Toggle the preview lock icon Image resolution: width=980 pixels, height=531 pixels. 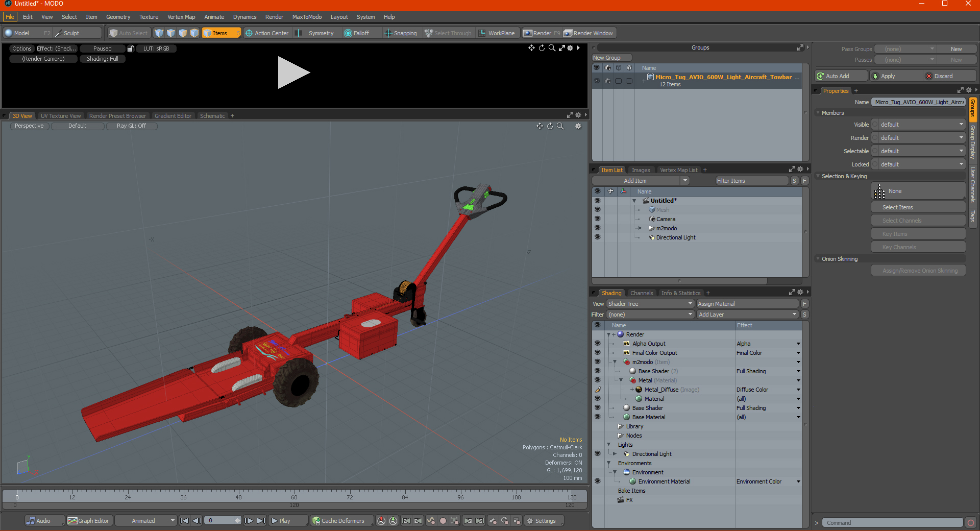tap(131, 49)
